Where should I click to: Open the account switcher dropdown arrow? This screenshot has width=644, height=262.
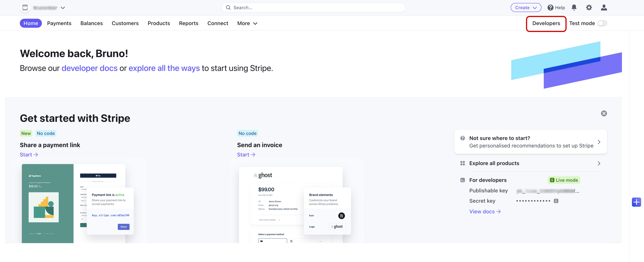point(63,8)
